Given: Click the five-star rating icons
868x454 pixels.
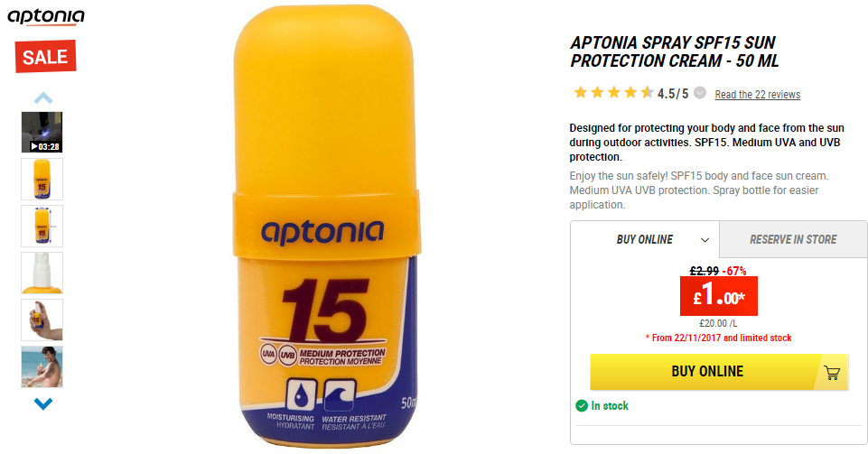Looking at the screenshot, I should tap(613, 92).
